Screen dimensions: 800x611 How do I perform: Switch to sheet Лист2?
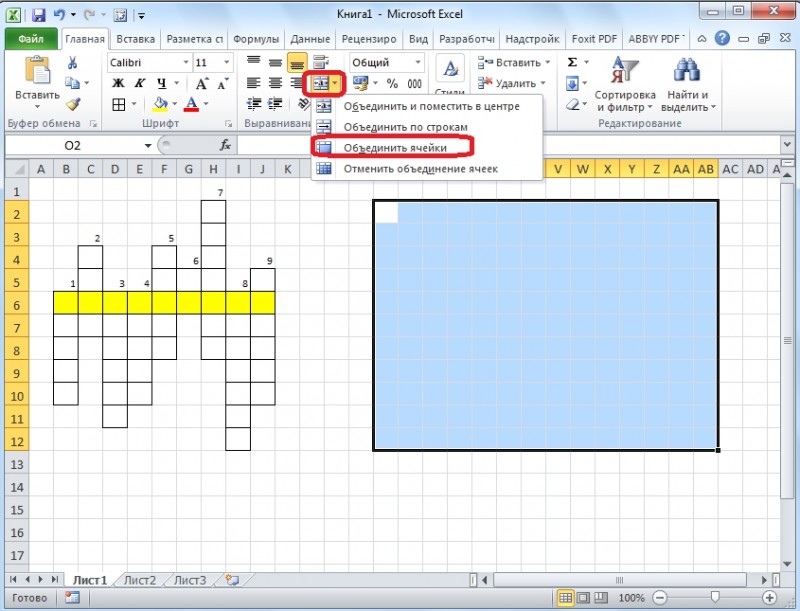pyautogui.click(x=139, y=580)
